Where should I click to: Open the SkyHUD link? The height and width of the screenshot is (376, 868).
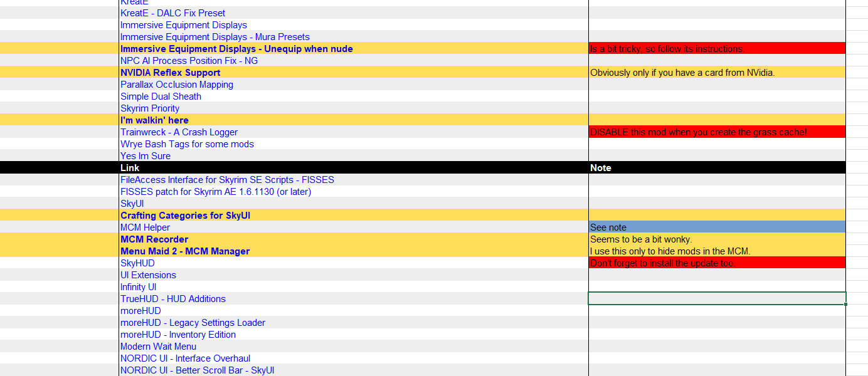(137, 263)
